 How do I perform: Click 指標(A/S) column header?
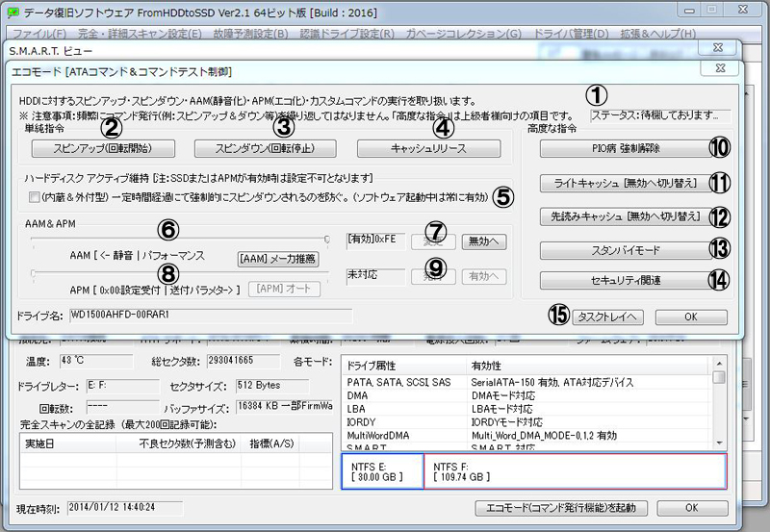pyautogui.click(x=270, y=443)
